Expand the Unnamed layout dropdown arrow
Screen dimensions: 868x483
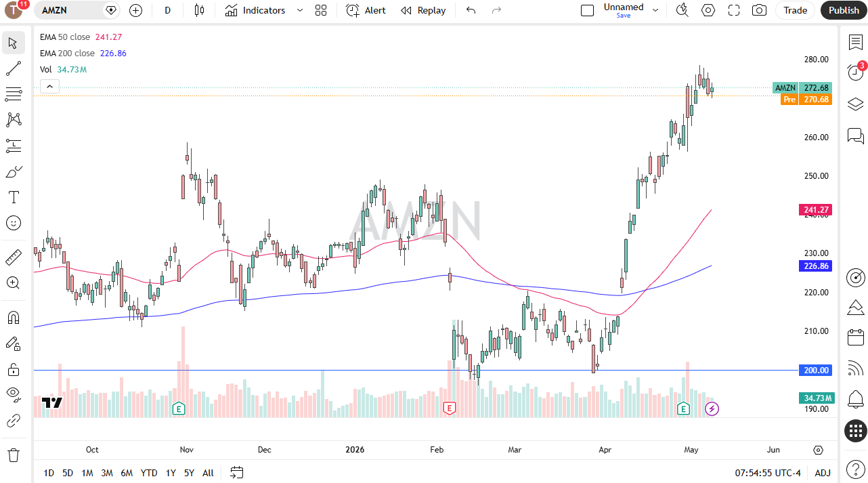click(655, 10)
